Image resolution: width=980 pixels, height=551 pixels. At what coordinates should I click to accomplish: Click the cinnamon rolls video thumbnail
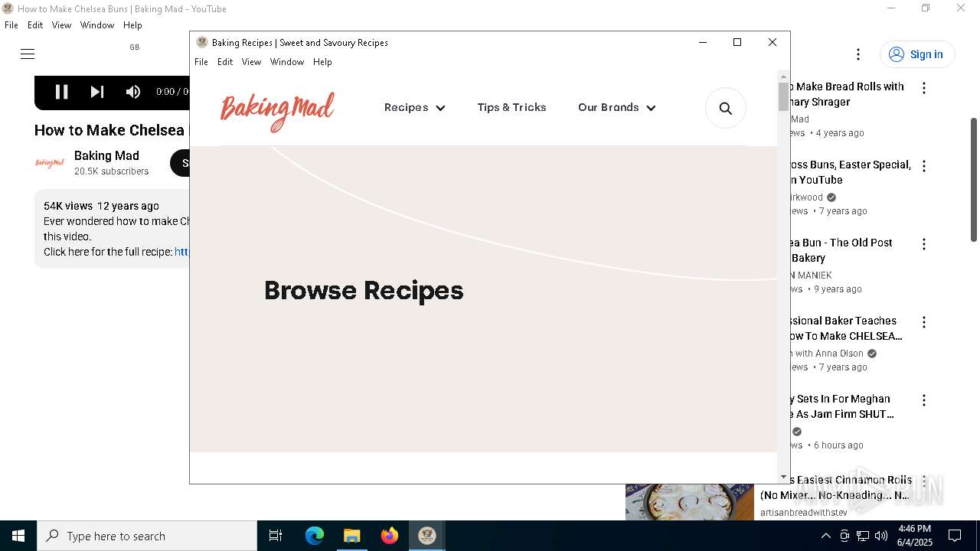point(690,502)
